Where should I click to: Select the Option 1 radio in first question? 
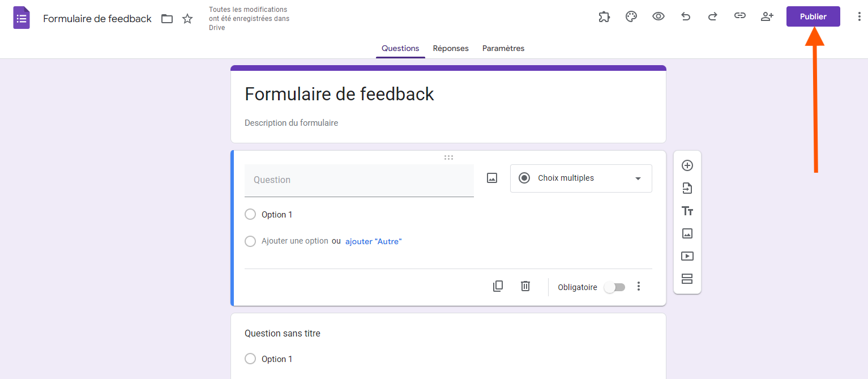coord(250,215)
